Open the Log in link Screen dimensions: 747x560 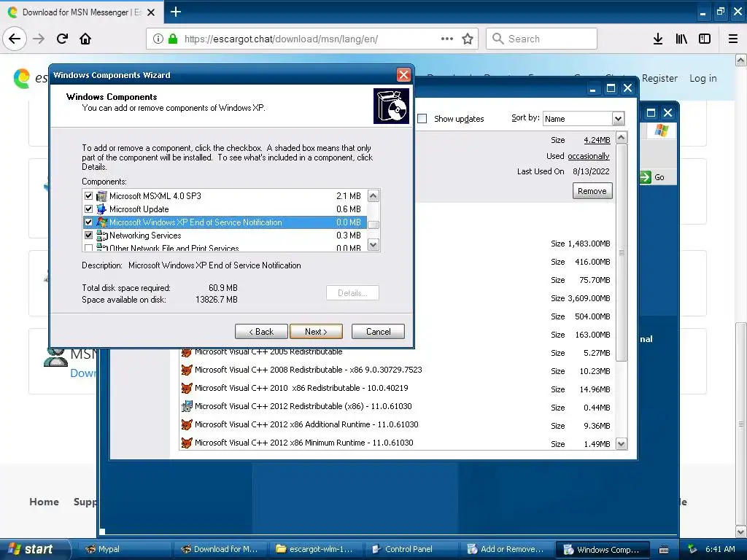(703, 78)
